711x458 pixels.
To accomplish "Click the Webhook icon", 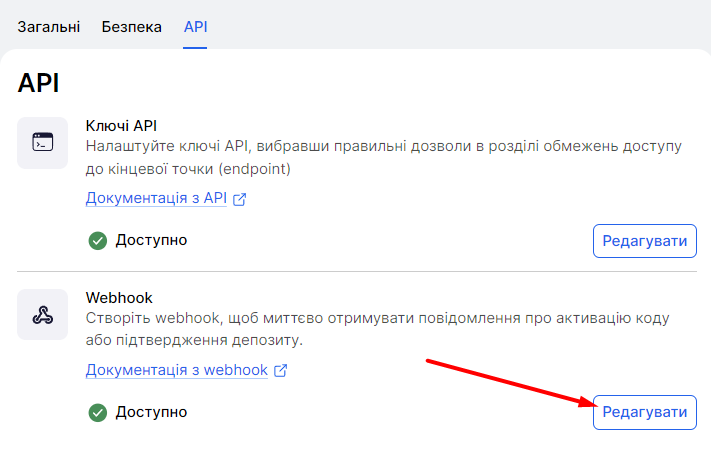I will pyautogui.click(x=42, y=315).
